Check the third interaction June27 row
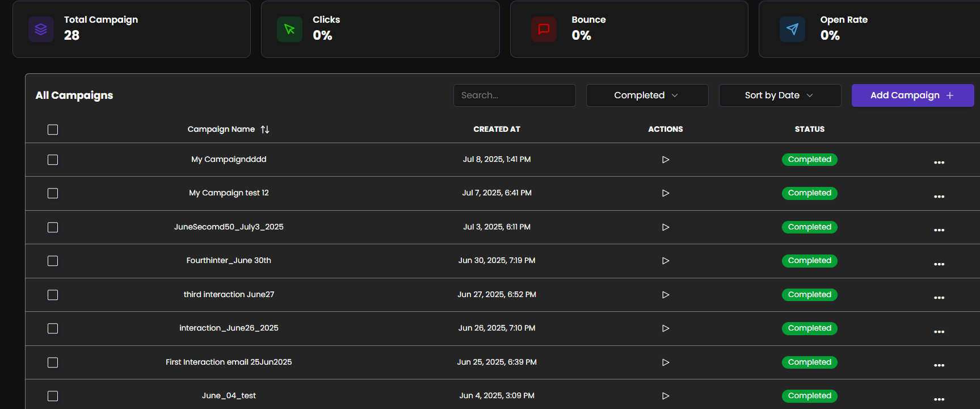The height and width of the screenshot is (409, 980). tap(53, 295)
